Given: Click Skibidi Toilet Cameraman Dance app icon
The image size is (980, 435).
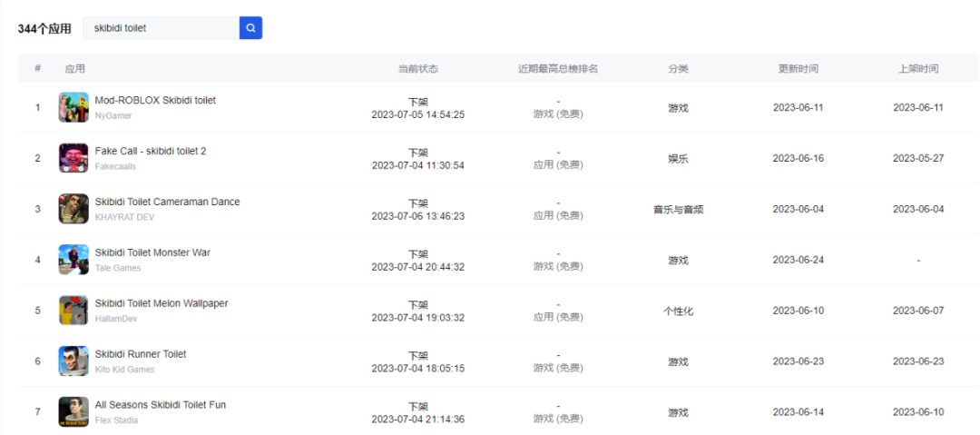Looking at the screenshot, I should click(x=73, y=209).
